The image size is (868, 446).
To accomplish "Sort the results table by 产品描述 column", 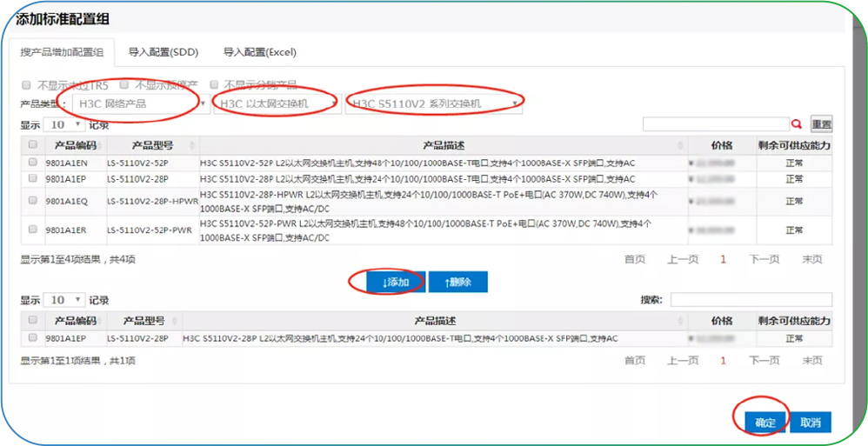I will 444,145.
